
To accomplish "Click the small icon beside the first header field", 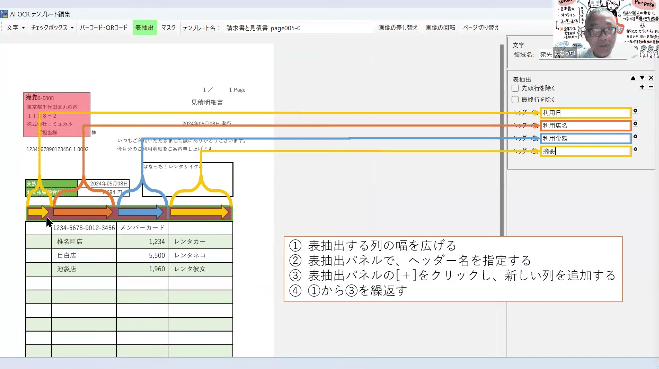I will (635, 111).
